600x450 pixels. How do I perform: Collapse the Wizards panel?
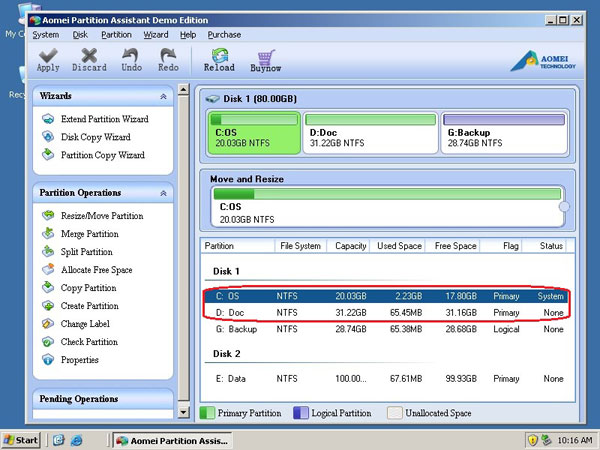click(163, 96)
